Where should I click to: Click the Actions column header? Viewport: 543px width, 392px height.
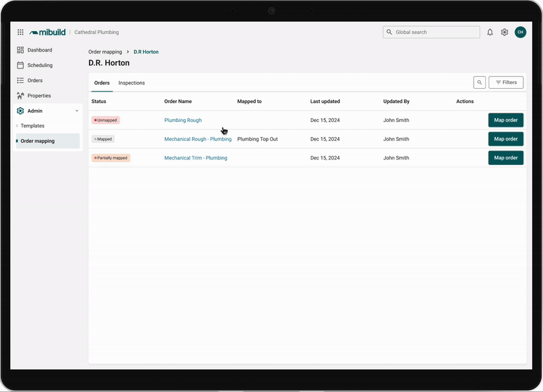click(465, 101)
